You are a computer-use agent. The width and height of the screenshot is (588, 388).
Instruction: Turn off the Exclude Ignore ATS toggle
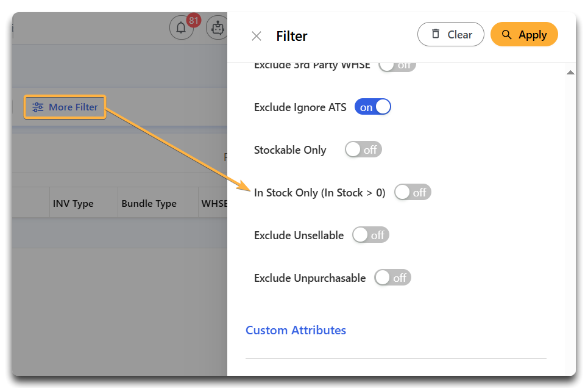(x=373, y=107)
